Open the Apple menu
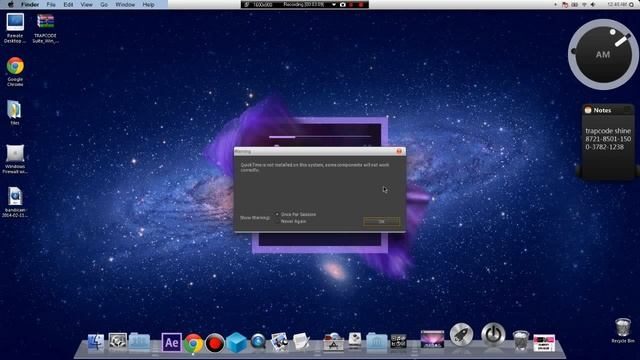This screenshot has height=360, width=640. click(x=11, y=4)
